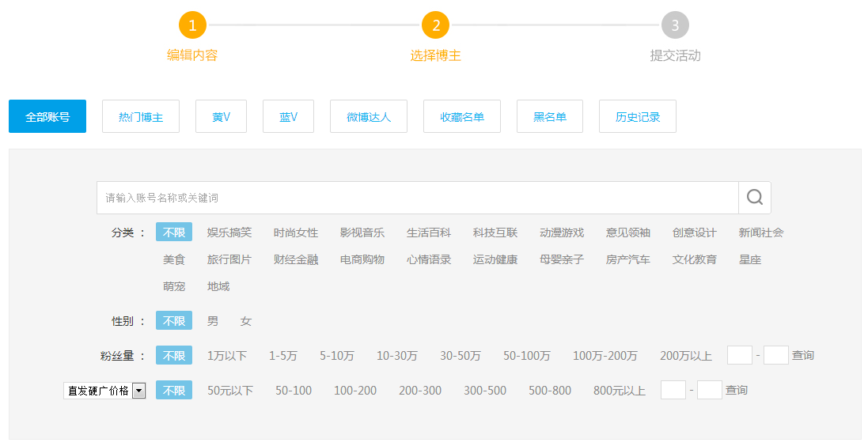Select the 全部账号 tab
This screenshot has height=446, width=868.
(x=47, y=116)
